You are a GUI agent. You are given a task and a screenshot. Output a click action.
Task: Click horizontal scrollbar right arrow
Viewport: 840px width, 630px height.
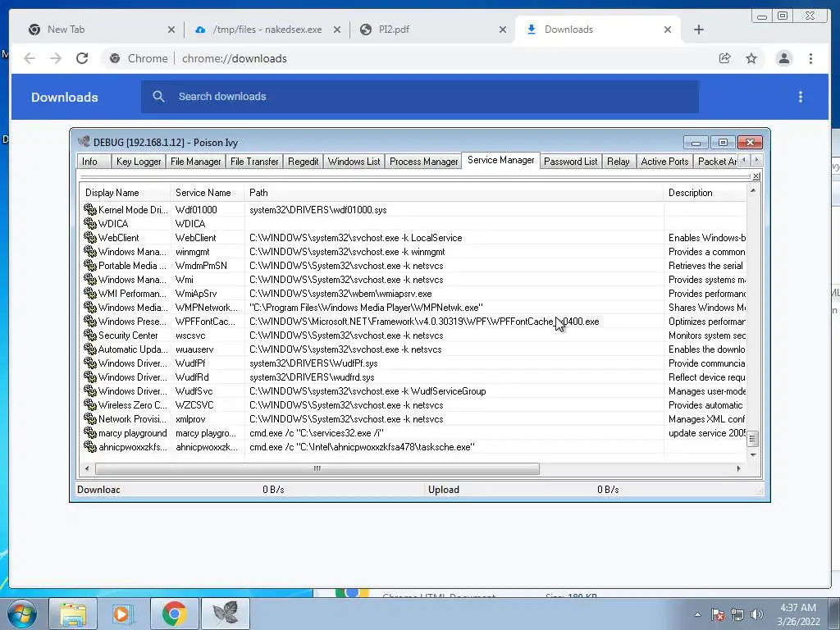coord(739,468)
